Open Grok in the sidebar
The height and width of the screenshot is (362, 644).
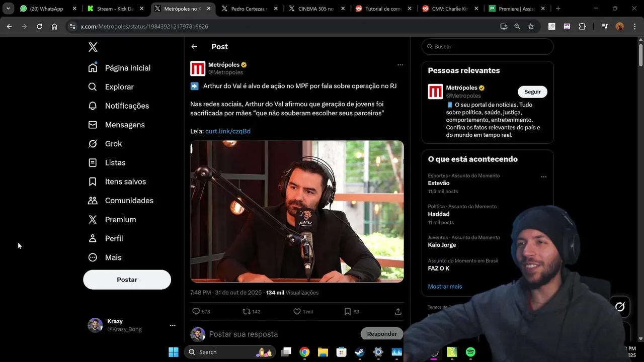105,144
